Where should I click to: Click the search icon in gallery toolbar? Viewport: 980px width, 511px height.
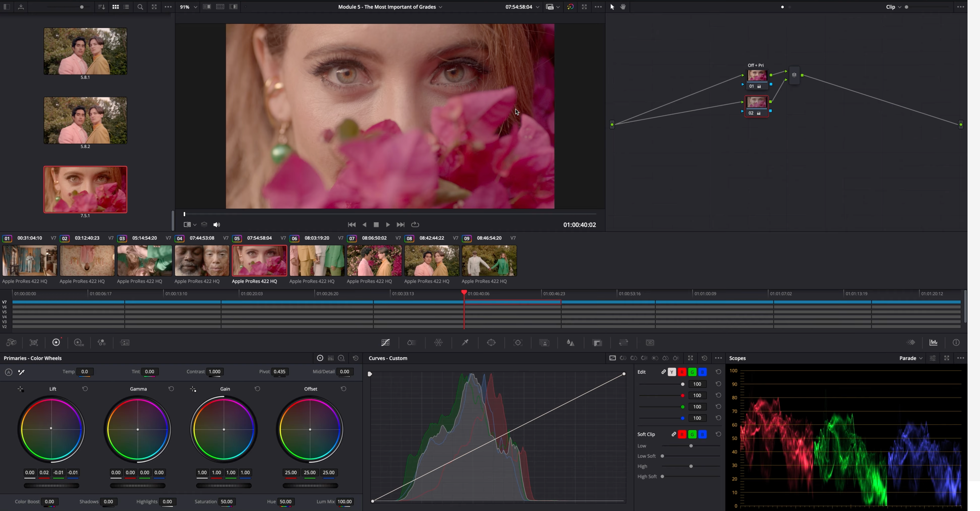(140, 7)
